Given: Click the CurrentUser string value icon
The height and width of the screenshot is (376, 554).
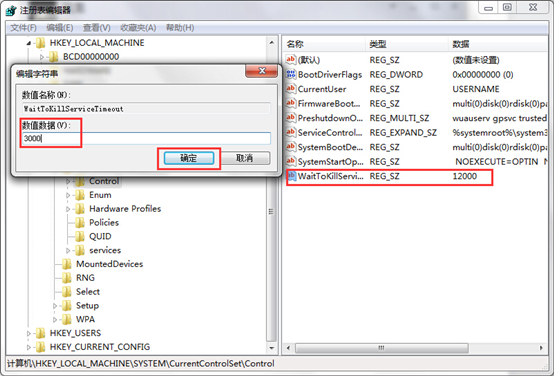Looking at the screenshot, I should (291, 88).
